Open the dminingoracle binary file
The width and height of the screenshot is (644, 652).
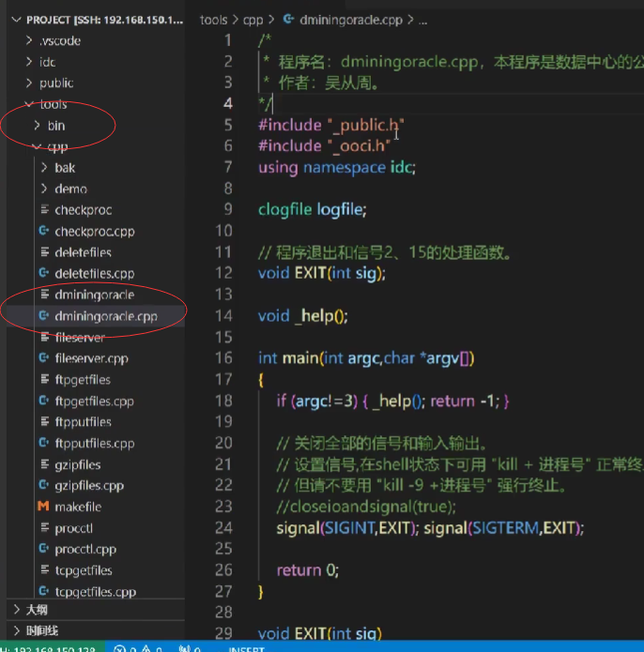pos(95,295)
